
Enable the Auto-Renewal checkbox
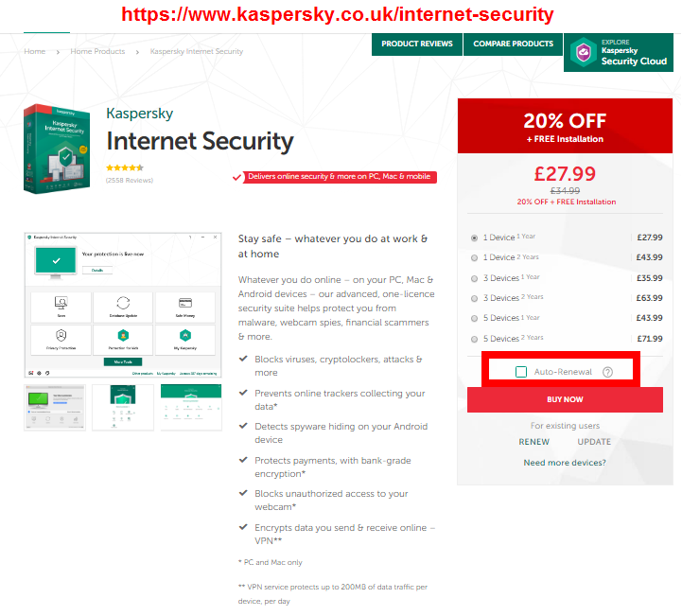[521, 372]
